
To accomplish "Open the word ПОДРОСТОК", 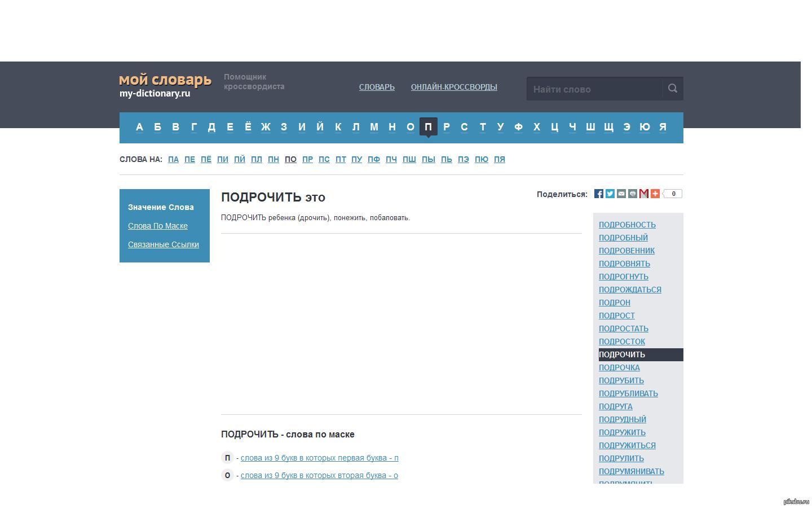I will tap(622, 341).
